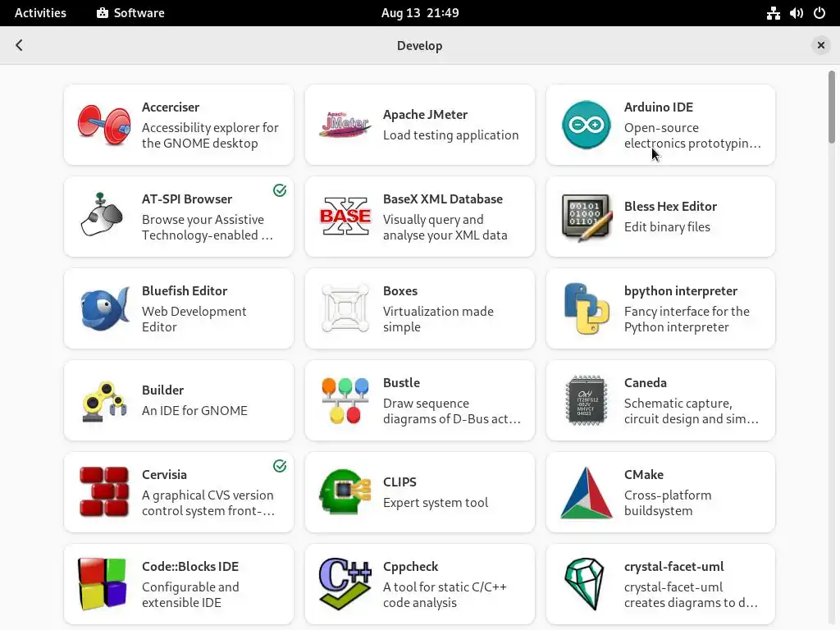The width and height of the screenshot is (840, 630).
Task: Click installed checkmark badge on AT-SPI Browser
Action: (x=280, y=190)
